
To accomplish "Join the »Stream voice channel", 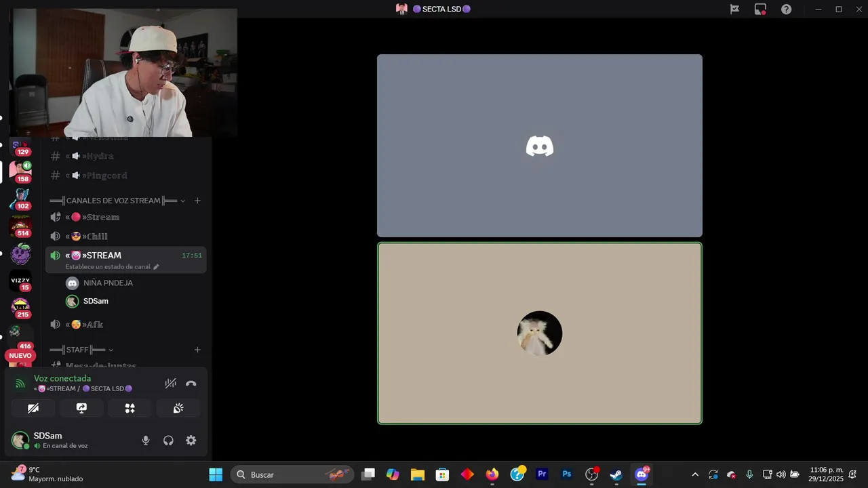I will pos(125,217).
